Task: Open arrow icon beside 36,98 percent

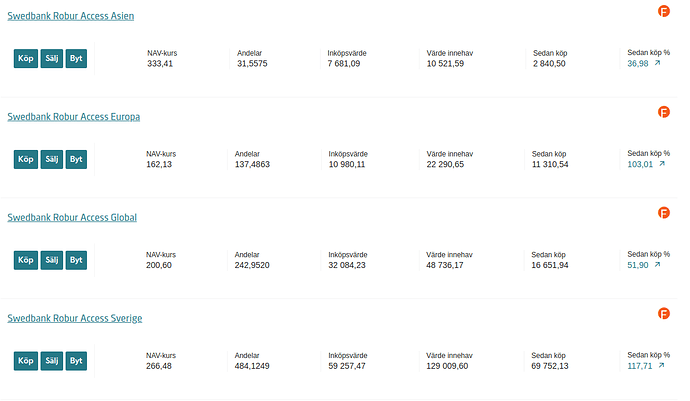Action: coord(657,63)
